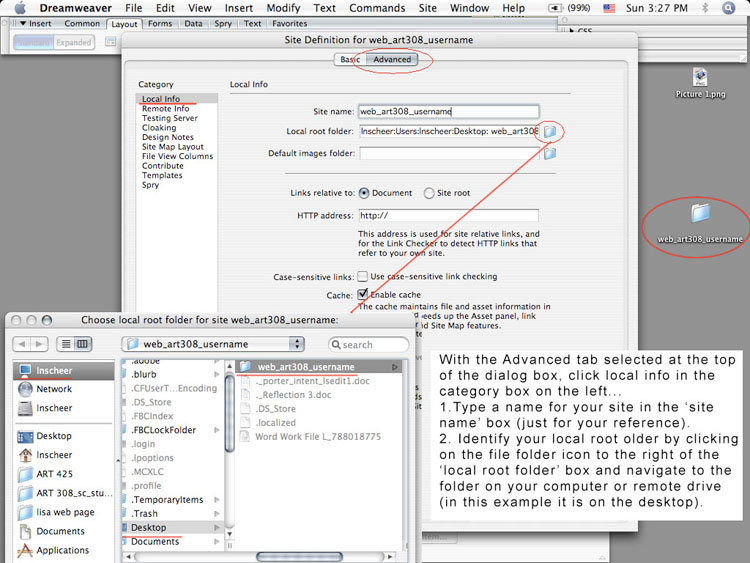Select ART 308_sc_stu folder in sidebar
The image size is (750, 563).
coord(65,493)
